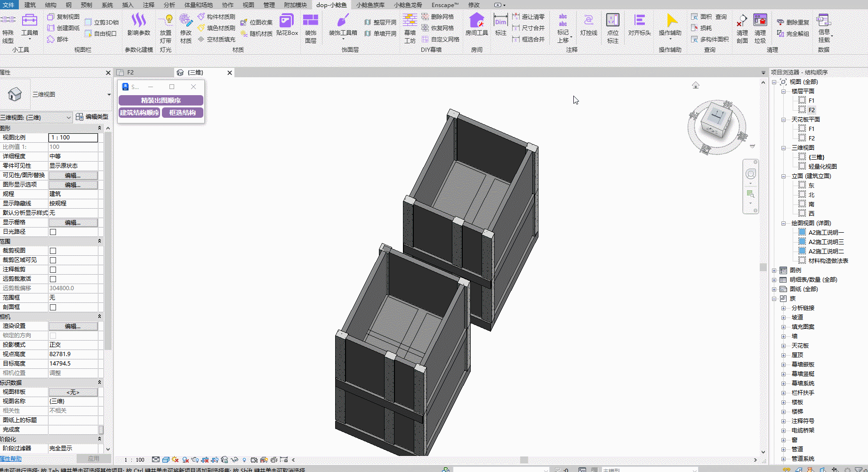Collapse the 楼层平面 tree node
This screenshot has height=472, width=868.
click(x=784, y=91)
